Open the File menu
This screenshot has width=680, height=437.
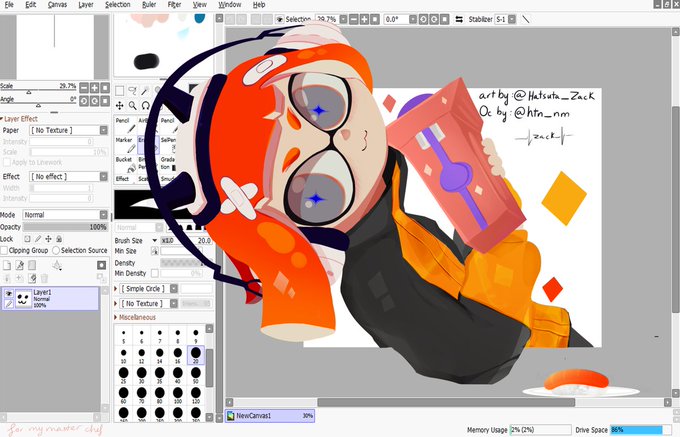click(x=9, y=4)
